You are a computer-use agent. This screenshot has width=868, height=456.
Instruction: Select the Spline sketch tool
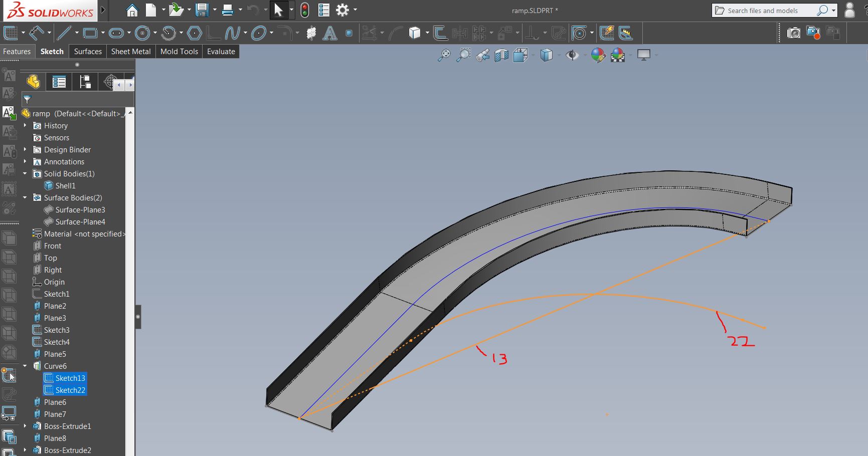coord(232,34)
